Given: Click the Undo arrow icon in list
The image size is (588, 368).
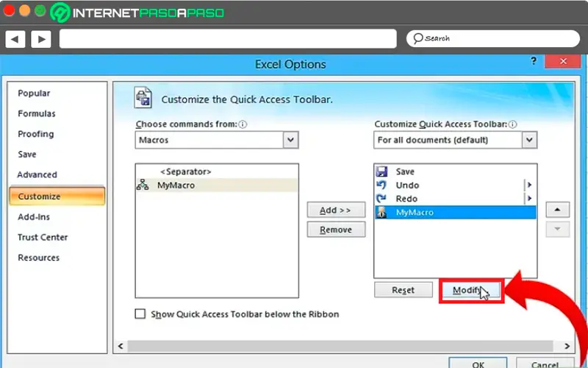Looking at the screenshot, I should pos(381,185).
